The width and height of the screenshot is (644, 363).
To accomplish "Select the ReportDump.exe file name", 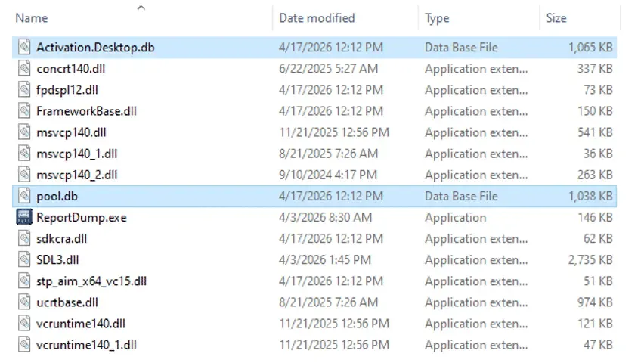I will click(82, 218).
